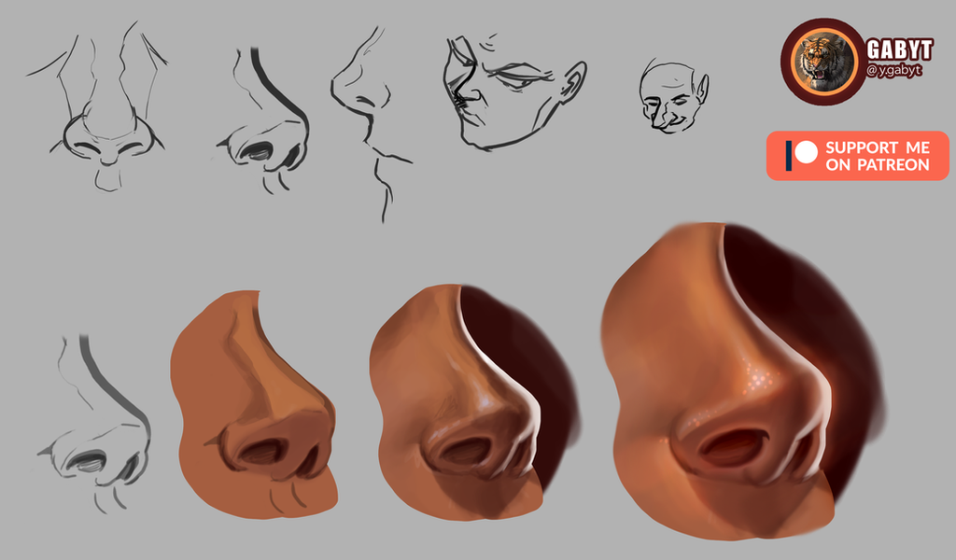Click the tiger avatar picture
Image resolution: width=956 pixels, height=560 pixels.
click(x=822, y=62)
